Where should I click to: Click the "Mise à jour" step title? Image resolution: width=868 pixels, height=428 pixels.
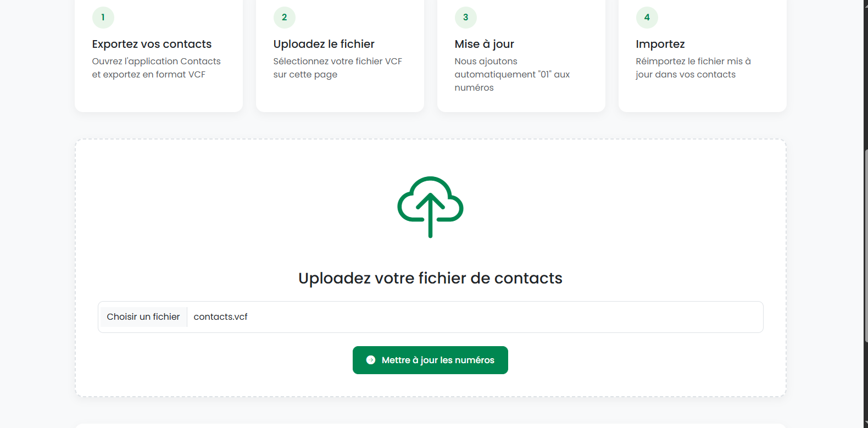coord(484,44)
